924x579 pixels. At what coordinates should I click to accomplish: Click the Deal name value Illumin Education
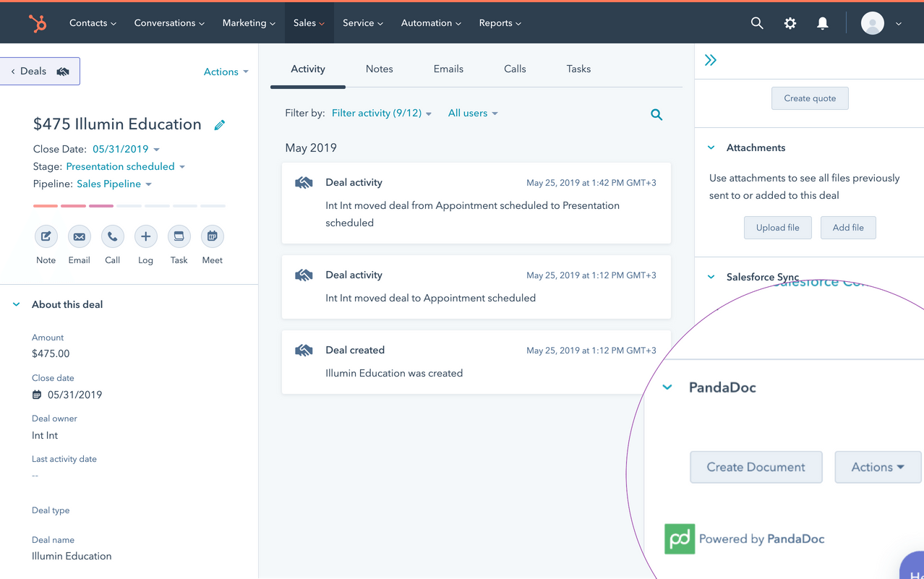[72, 556]
